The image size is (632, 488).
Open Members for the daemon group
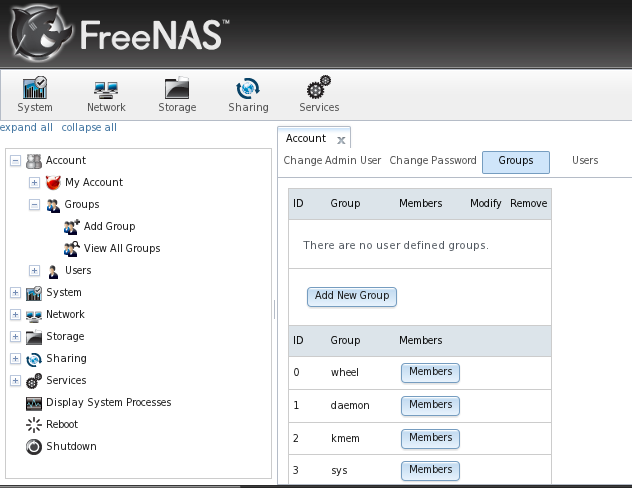(430, 406)
